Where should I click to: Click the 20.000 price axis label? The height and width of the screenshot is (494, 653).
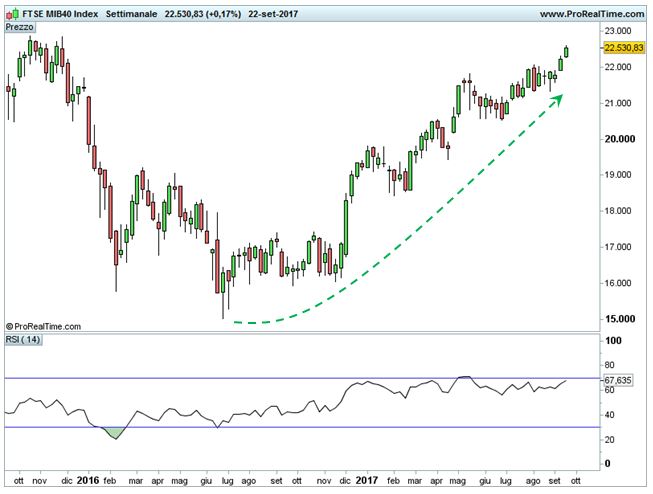[x=620, y=139]
